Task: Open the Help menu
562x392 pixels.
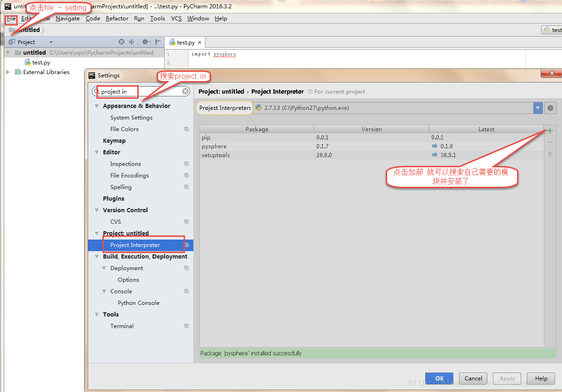Action: pos(221,19)
